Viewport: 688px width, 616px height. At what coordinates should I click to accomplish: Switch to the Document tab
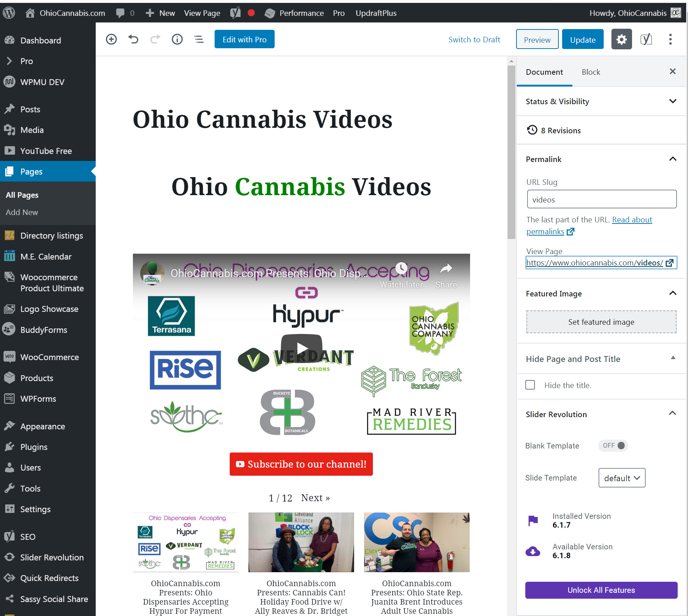(x=544, y=72)
